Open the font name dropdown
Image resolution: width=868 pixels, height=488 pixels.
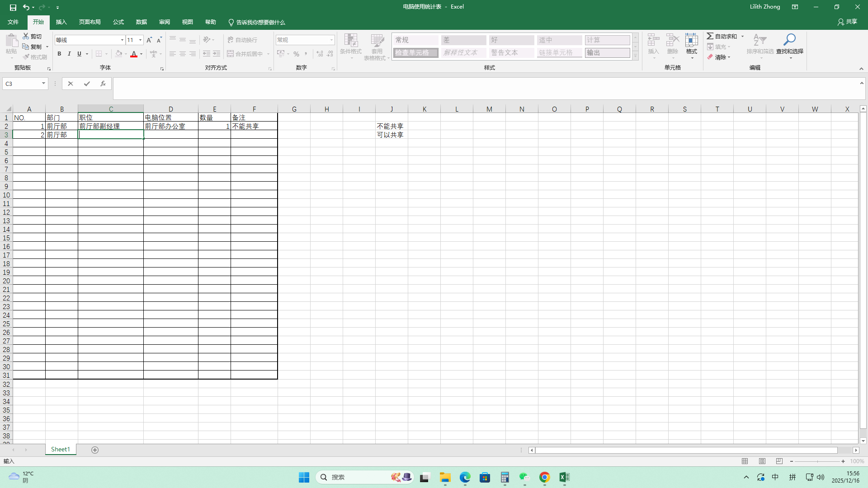(x=122, y=40)
